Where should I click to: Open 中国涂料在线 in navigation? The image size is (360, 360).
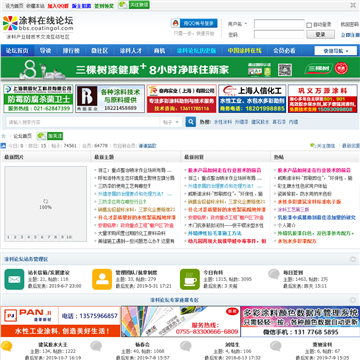pyautogui.click(x=245, y=51)
